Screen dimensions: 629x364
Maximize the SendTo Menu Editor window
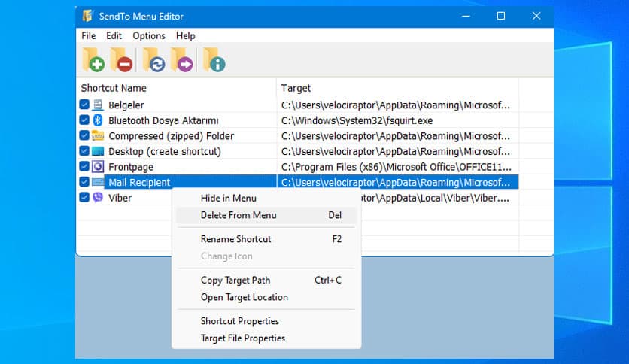coord(501,16)
